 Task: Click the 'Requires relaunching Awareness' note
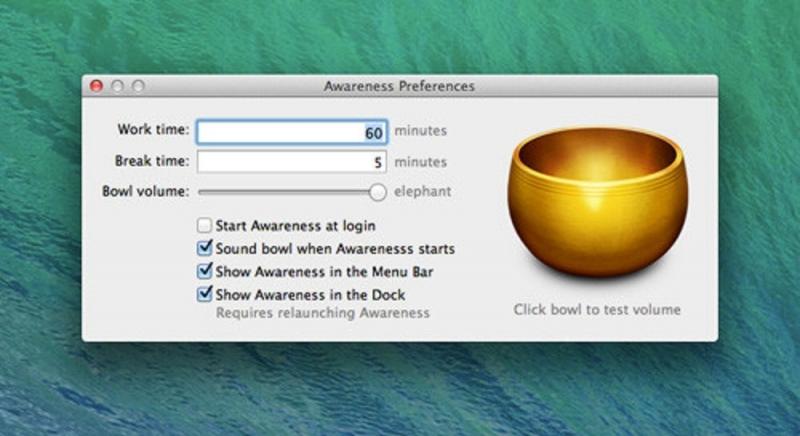tap(322, 313)
